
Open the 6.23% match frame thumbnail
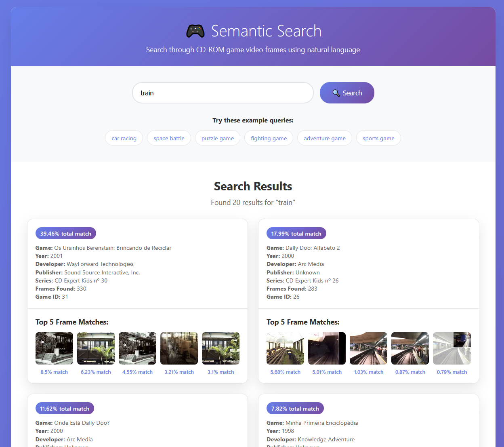point(96,348)
